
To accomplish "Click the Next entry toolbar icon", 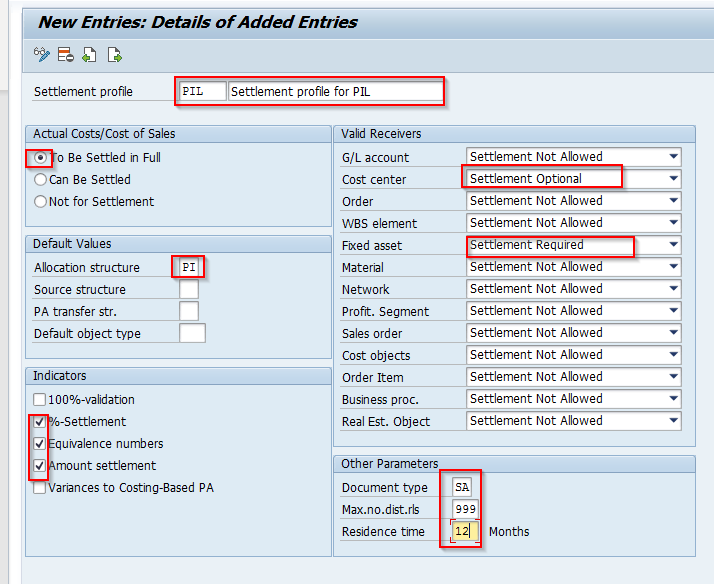I will (114, 55).
